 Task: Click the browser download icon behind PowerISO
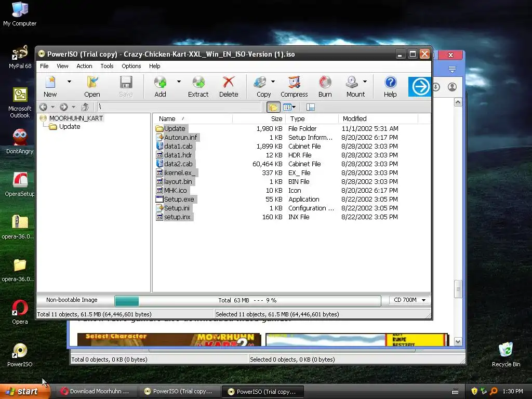[x=436, y=87]
